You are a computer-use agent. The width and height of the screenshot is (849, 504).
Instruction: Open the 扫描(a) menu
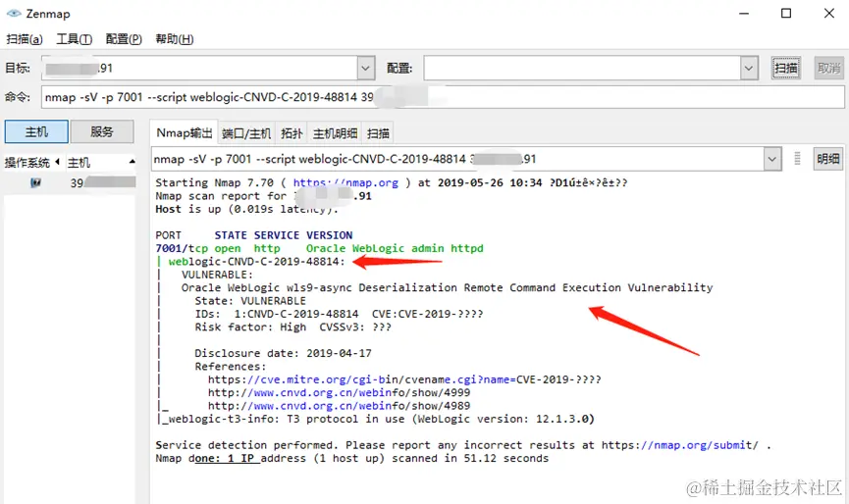coord(25,39)
